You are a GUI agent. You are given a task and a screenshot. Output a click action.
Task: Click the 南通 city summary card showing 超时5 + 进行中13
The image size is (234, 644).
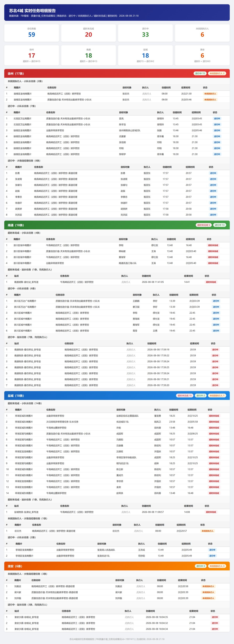pyautogui.click(x=89, y=55)
